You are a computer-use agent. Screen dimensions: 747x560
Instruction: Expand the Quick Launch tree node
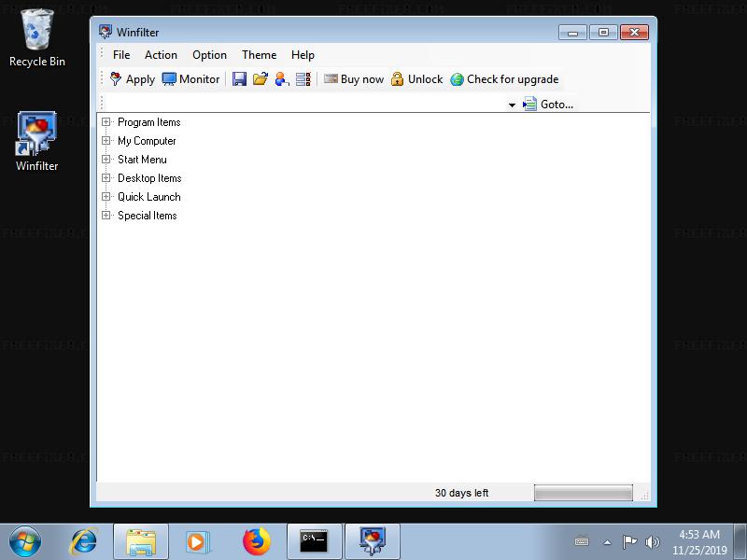pos(106,197)
